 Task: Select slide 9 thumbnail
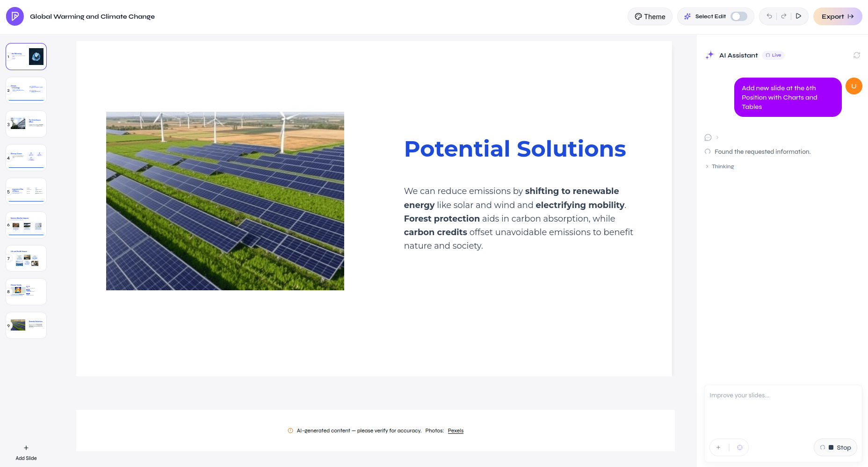[x=26, y=325]
